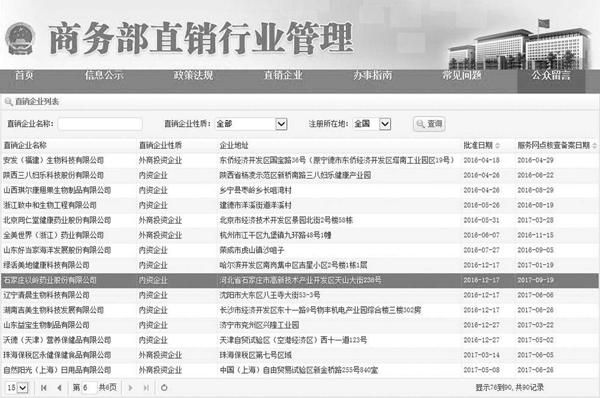Viewport: 600px width, 398px height.
Task: Sort by 服务网点核查备案日期 column arrows
Action: pos(594,145)
